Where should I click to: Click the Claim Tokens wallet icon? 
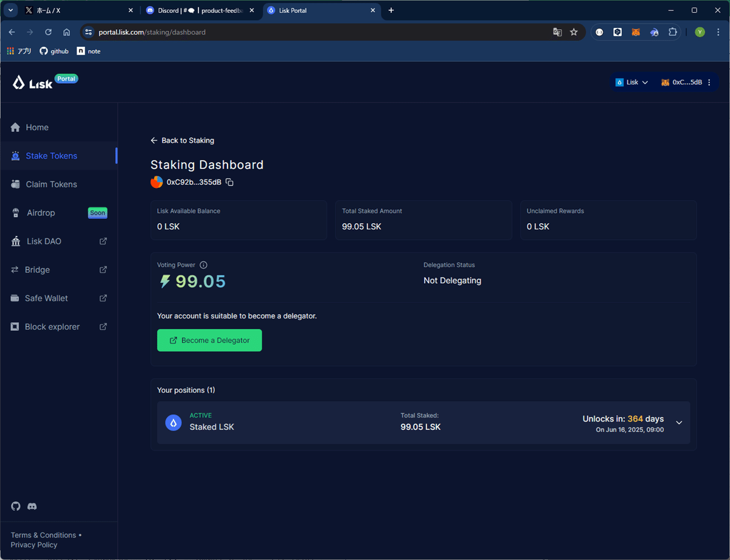click(15, 184)
